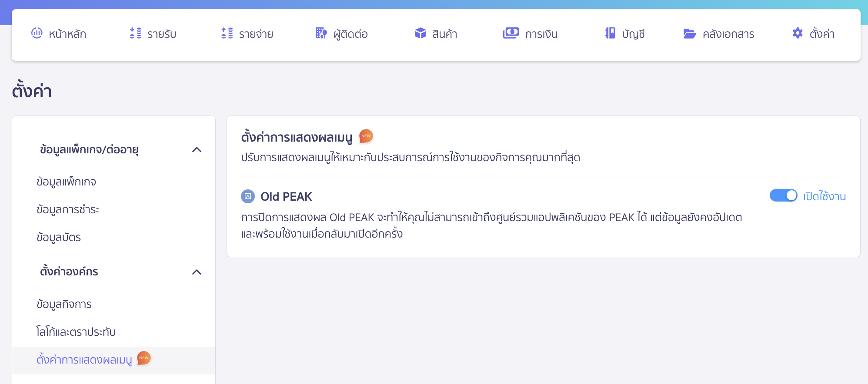
Task: Open ข้อมูลบัตร card information settings
Action: [59, 238]
